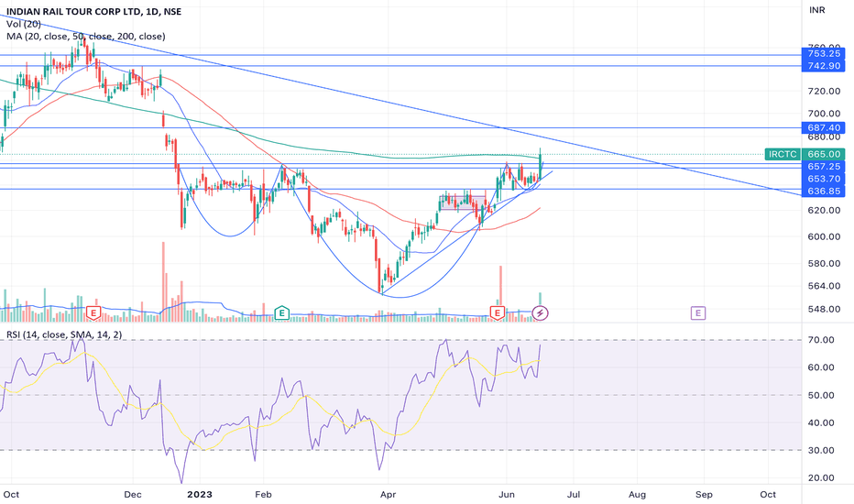This screenshot has height=504, width=854.
Task: Click the IRCTC symbol tag on price axis
Action: click(783, 154)
